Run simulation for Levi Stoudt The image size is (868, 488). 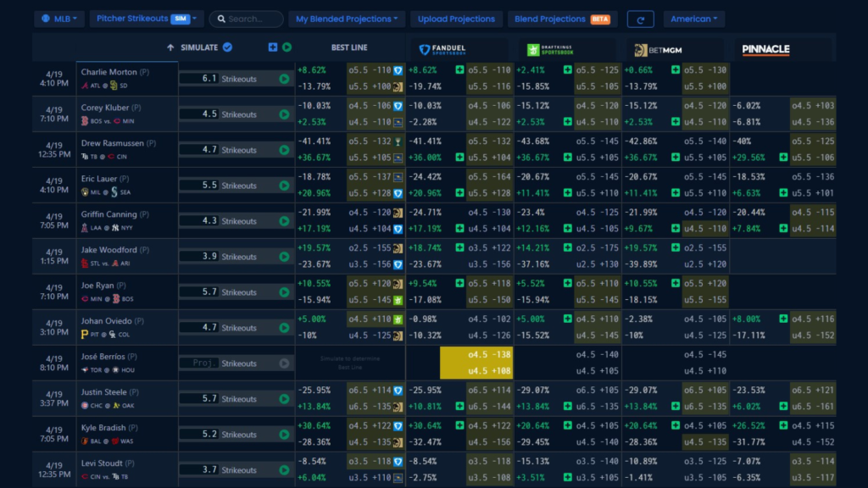point(284,469)
